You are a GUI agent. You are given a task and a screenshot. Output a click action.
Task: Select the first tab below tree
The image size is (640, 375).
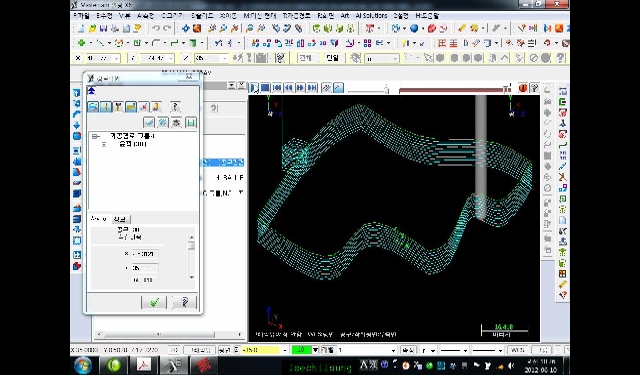[x=99, y=219]
